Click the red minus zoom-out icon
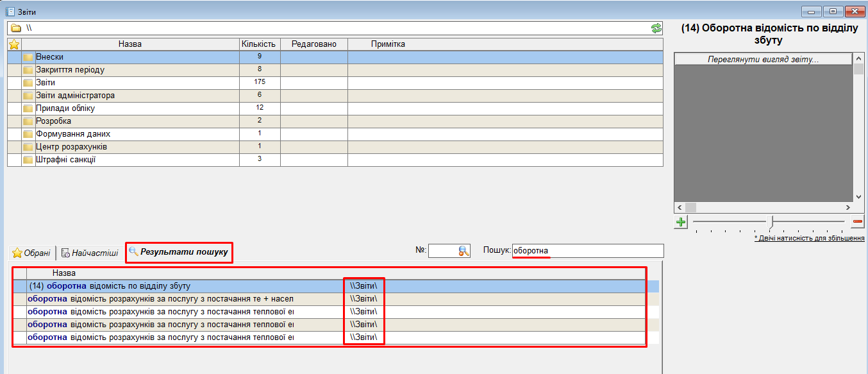Image resolution: width=868 pixels, height=374 pixels. pos(858,222)
